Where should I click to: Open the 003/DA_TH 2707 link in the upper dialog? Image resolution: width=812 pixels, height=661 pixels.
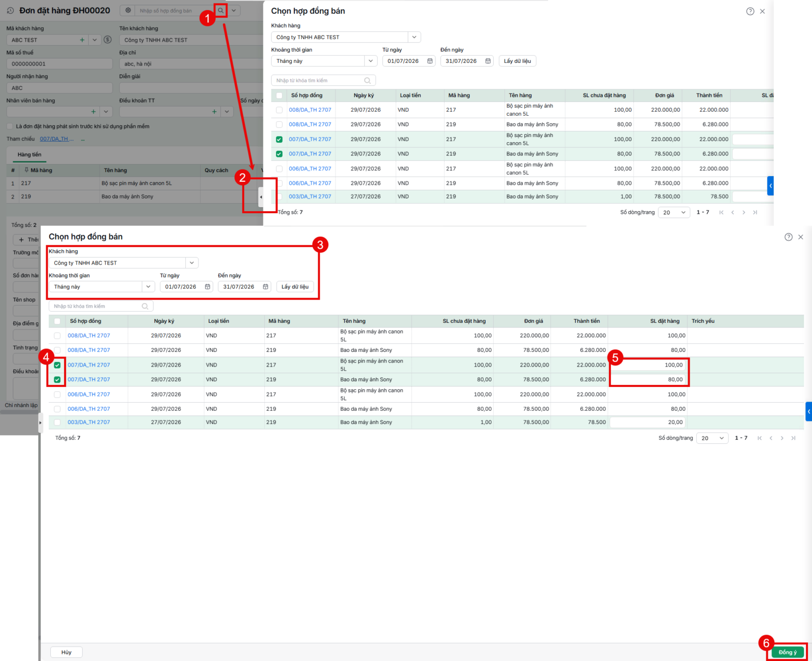pos(310,196)
